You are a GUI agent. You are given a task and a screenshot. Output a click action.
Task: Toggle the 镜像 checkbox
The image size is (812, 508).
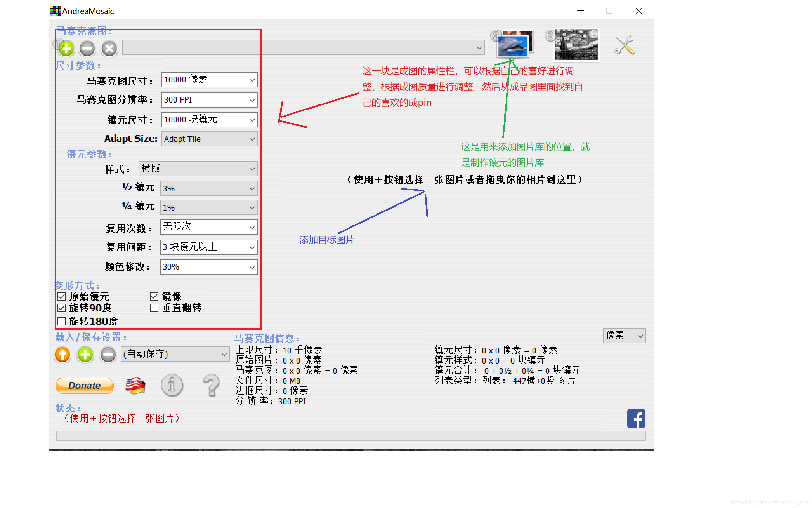click(x=154, y=296)
